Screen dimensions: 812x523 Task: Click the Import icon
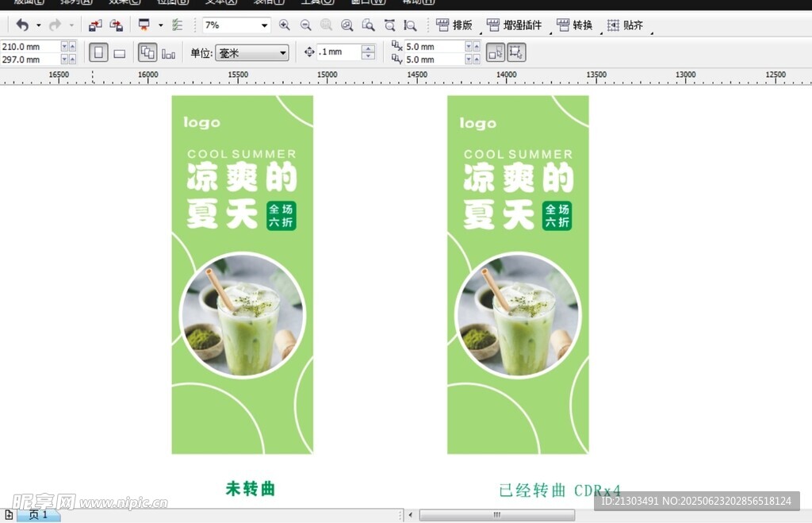(x=95, y=25)
